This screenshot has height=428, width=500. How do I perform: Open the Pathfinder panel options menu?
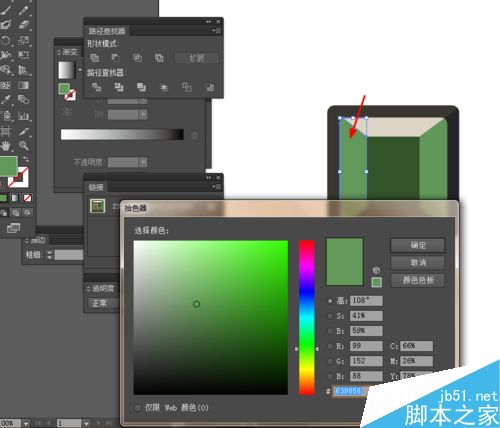click(x=217, y=31)
